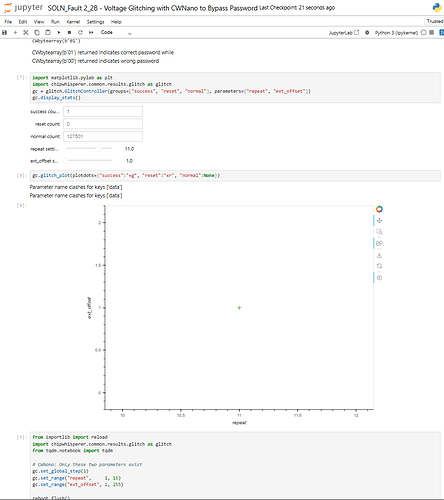Click the reset count input field

coord(103,124)
